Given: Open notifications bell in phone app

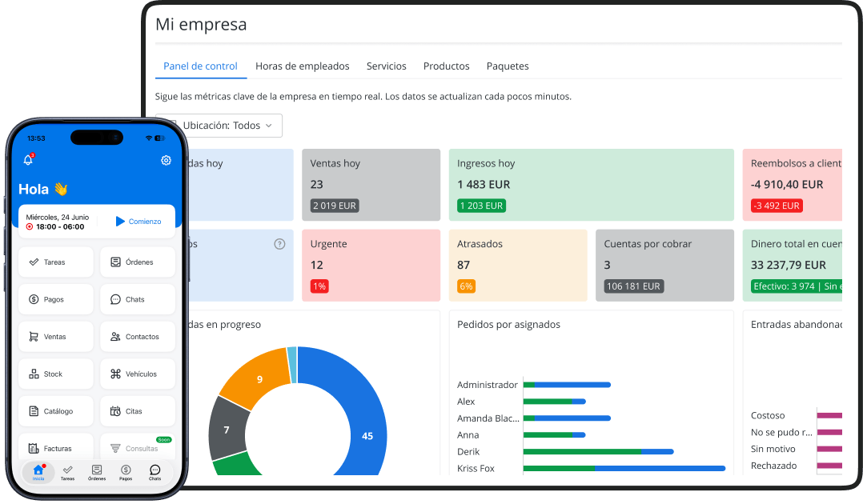Looking at the screenshot, I should pos(28,159).
